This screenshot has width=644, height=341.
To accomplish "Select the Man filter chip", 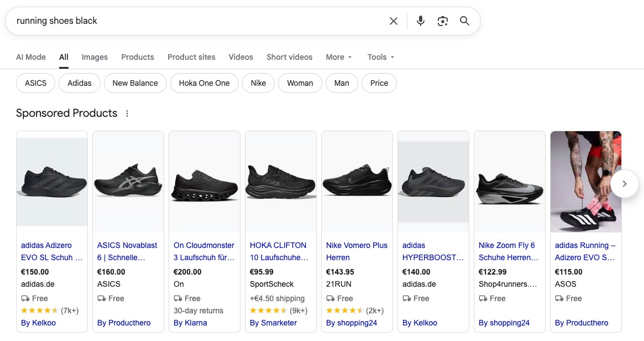I will tap(342, 83).
